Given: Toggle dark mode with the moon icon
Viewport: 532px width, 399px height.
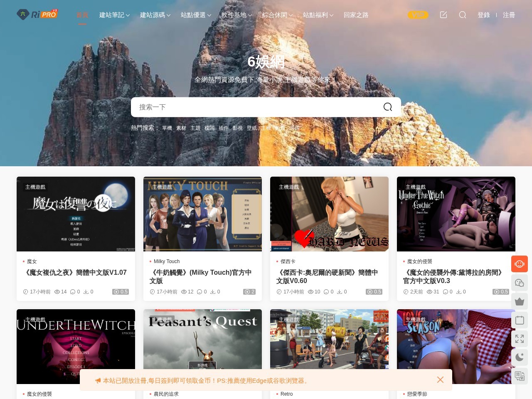Looking at the screenshot, I should tap(520, 357).
